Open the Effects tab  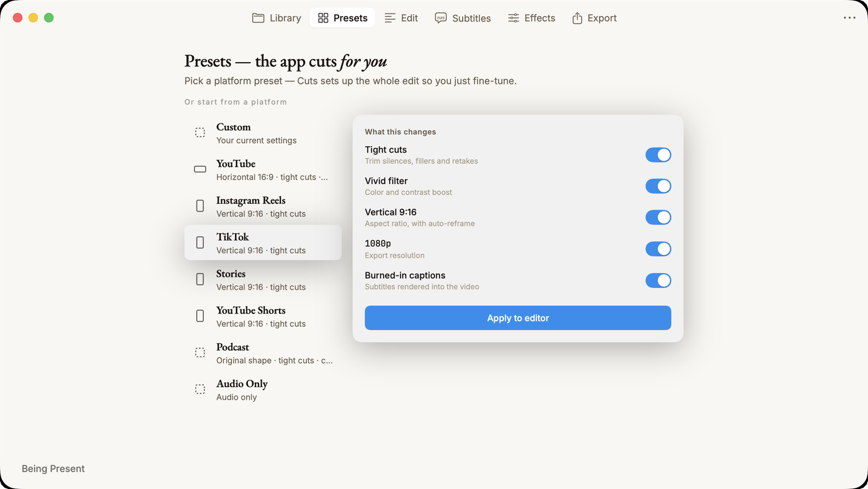pos(531,18)
